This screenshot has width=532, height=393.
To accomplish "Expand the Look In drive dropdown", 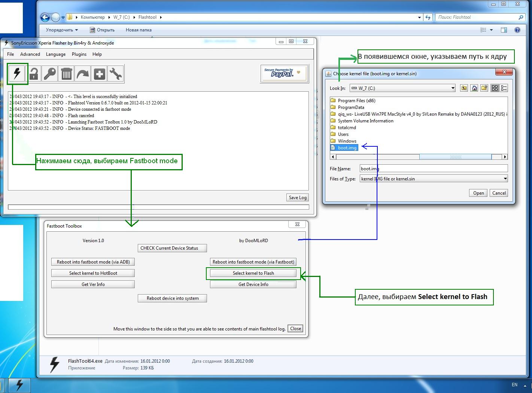I will [453, 88].
